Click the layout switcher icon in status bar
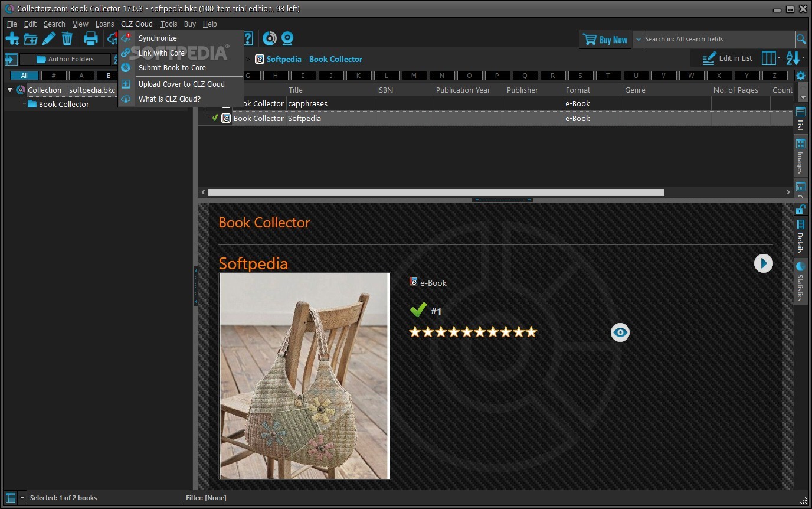Image resolution: width=812 pixels, height=509 pixels. [10, 498]
